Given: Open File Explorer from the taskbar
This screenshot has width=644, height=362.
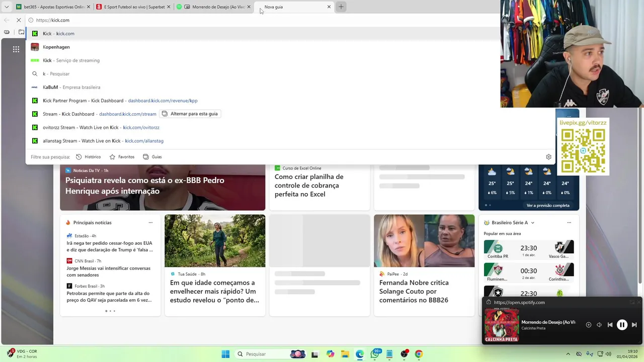Looking at the screenshot, I should 345,354.
